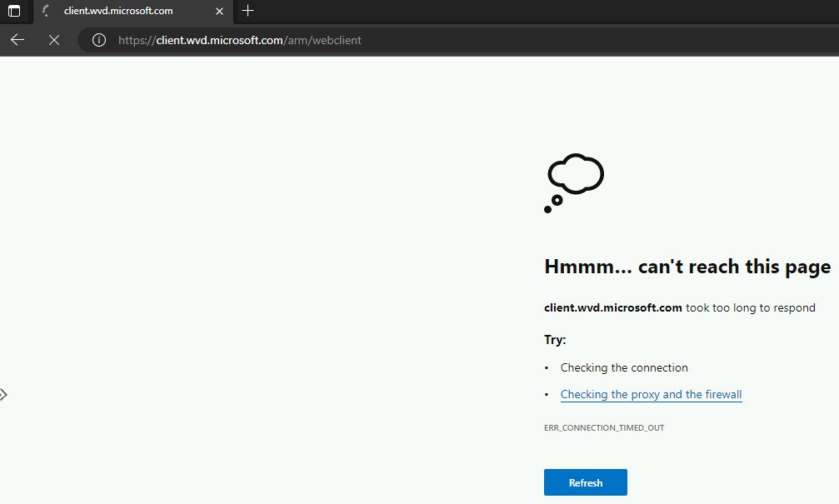Screen dimensions: 839x504
Task: Open a new tab with plus icon
Action: point(247,11)
